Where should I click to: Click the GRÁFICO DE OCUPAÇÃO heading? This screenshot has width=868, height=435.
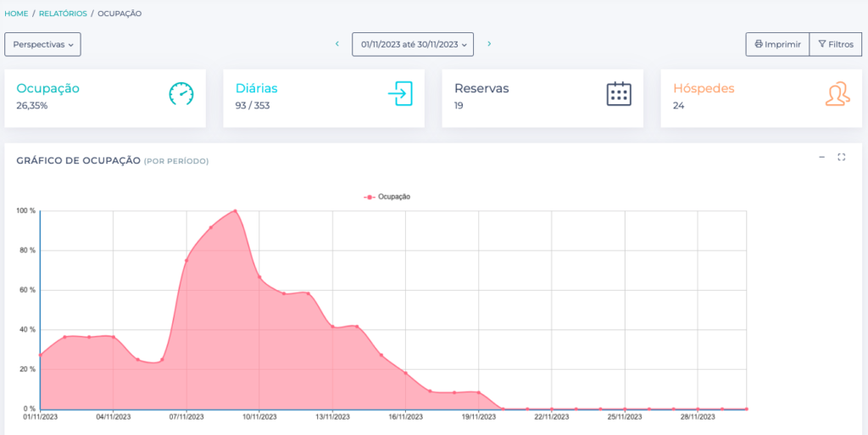coord(79,160)
